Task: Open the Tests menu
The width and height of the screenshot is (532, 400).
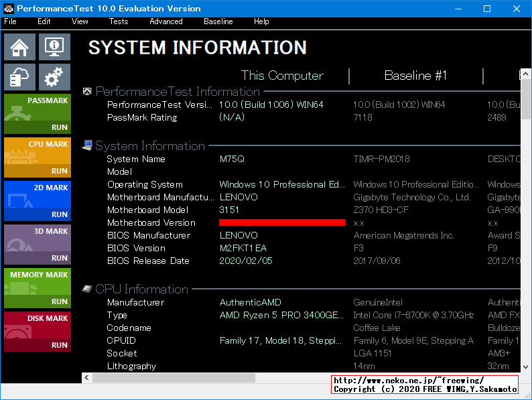Action: (x=119, y=21)
